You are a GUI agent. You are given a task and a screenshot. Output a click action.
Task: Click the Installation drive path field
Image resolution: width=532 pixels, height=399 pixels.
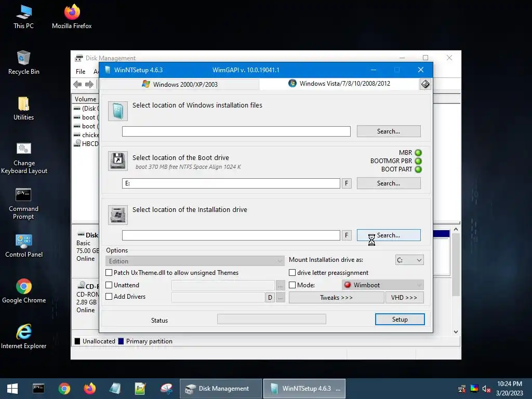pos(231,235)
